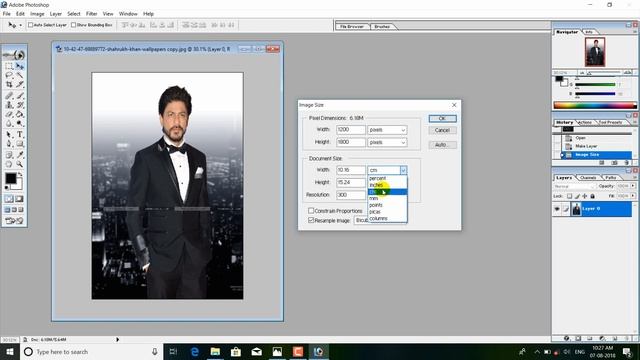Open the Brushes tab
The image size is (640, 360).
(x=382, y=27)
